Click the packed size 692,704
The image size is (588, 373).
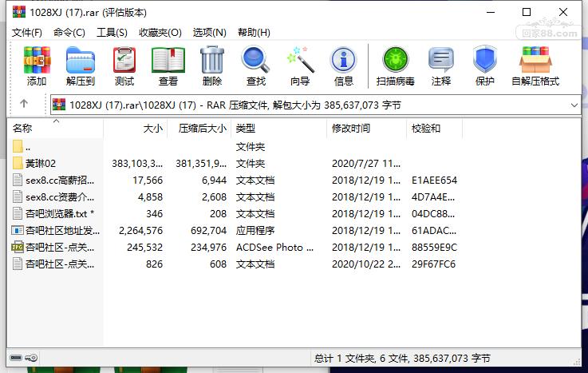click(x=208, y=230)
